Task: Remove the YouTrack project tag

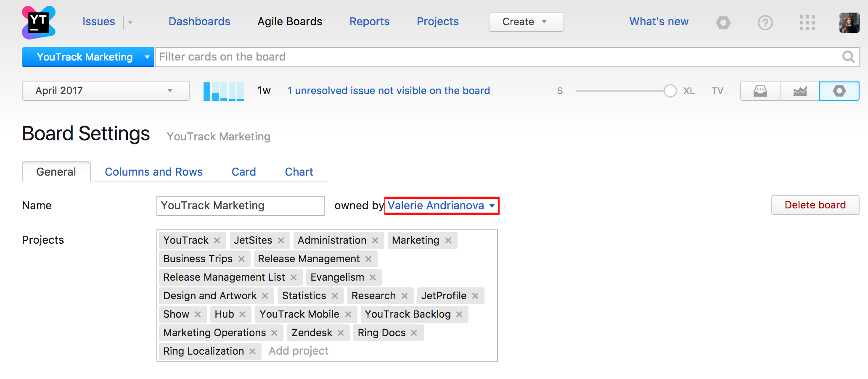Action: click(x=217, y=240)
